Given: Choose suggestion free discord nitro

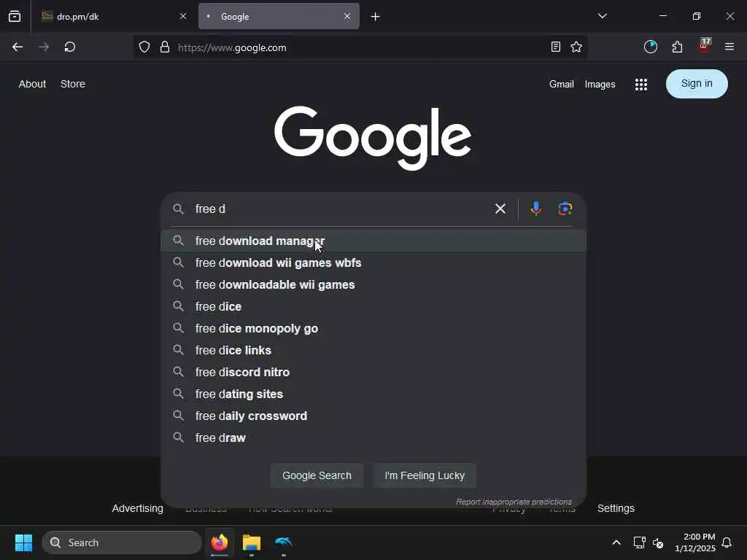Looking at the screenshot, I should 373,373.
